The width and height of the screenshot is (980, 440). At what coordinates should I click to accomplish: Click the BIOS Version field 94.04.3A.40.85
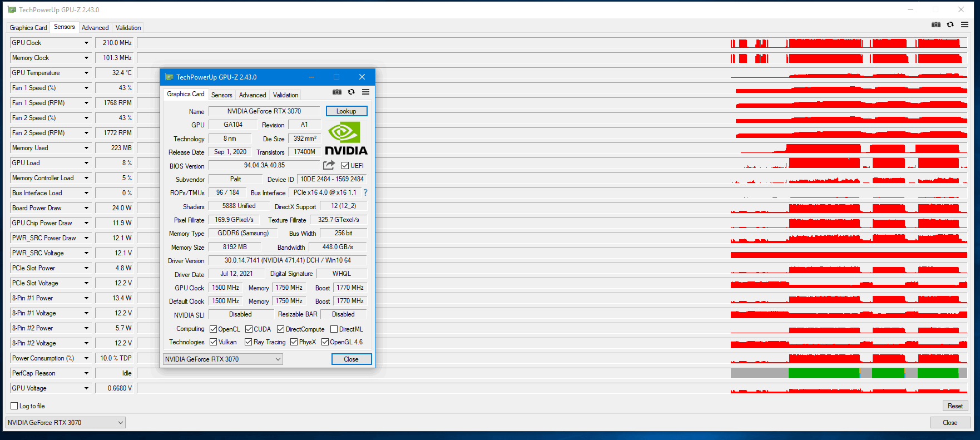(x=264, y=165)
